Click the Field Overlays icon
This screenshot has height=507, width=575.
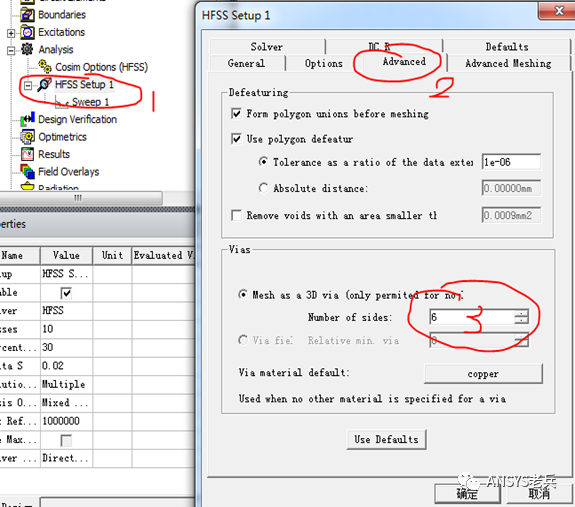coord(28,172)
